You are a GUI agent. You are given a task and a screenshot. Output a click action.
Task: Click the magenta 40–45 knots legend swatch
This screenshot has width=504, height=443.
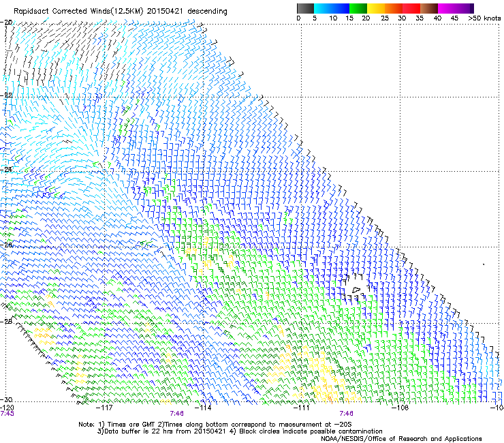click(447, 8)
